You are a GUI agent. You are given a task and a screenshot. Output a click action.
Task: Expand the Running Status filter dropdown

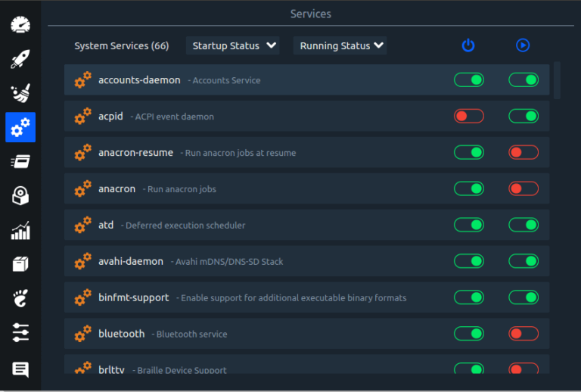point(340,45)
